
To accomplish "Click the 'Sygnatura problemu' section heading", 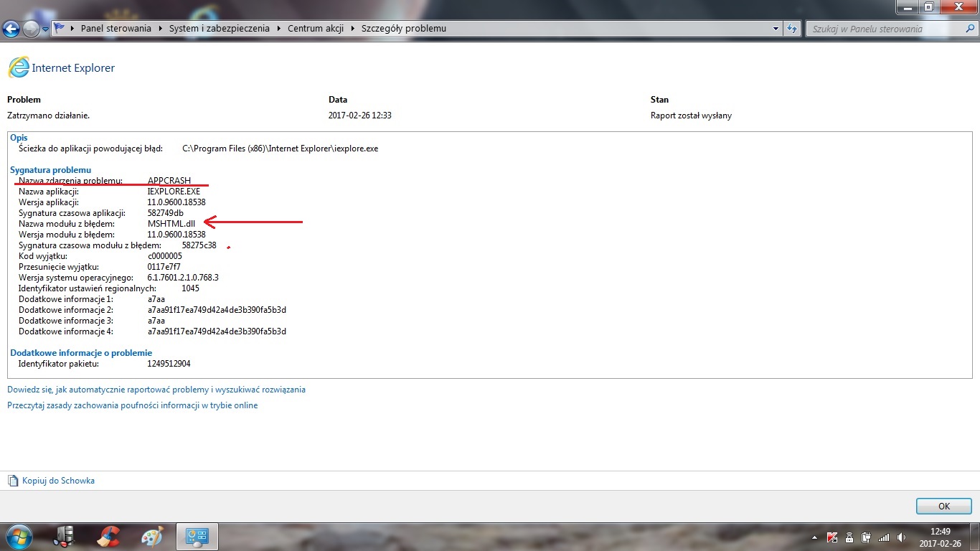I will pos(51,170).
